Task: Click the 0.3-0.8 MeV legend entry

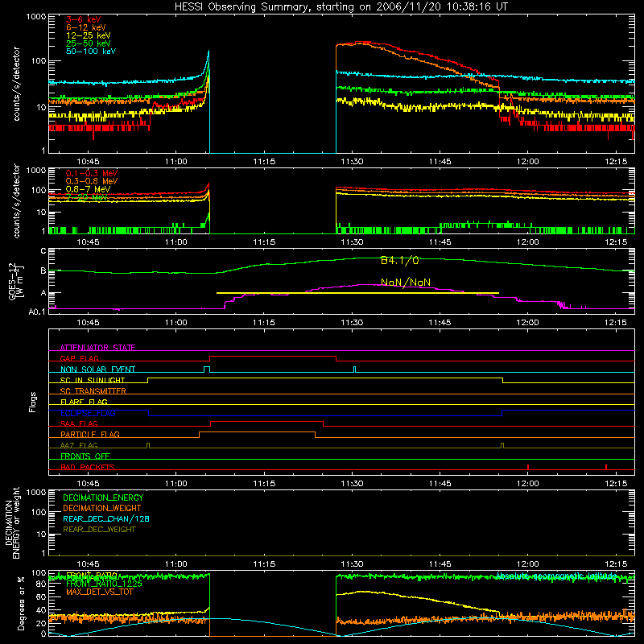Action: tap(92, 181)
